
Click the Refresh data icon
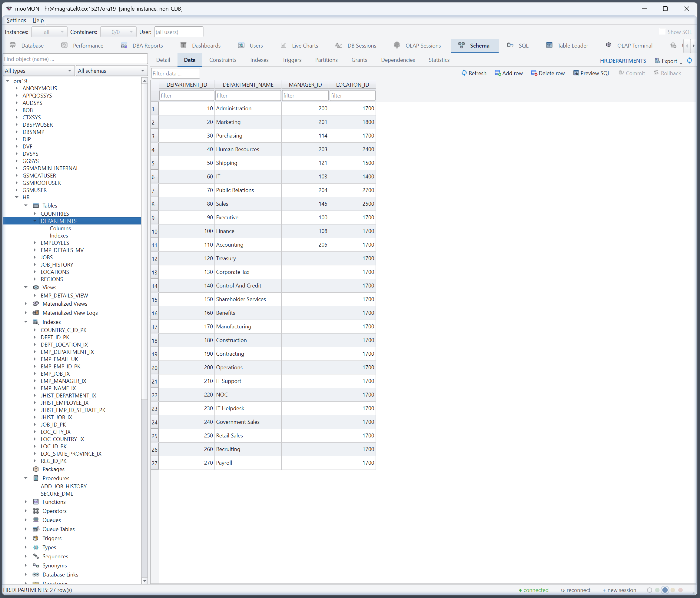click(464, 73)
